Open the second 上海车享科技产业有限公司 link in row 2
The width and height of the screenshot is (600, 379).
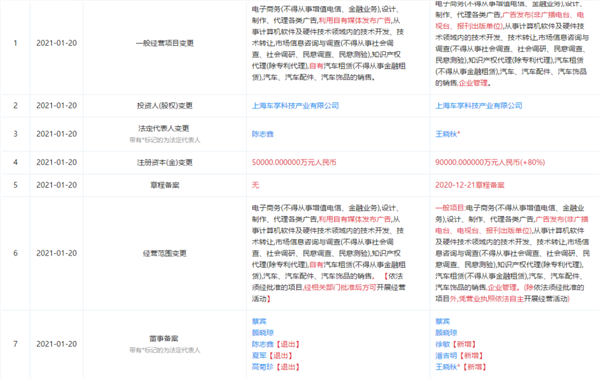point(479,106)
